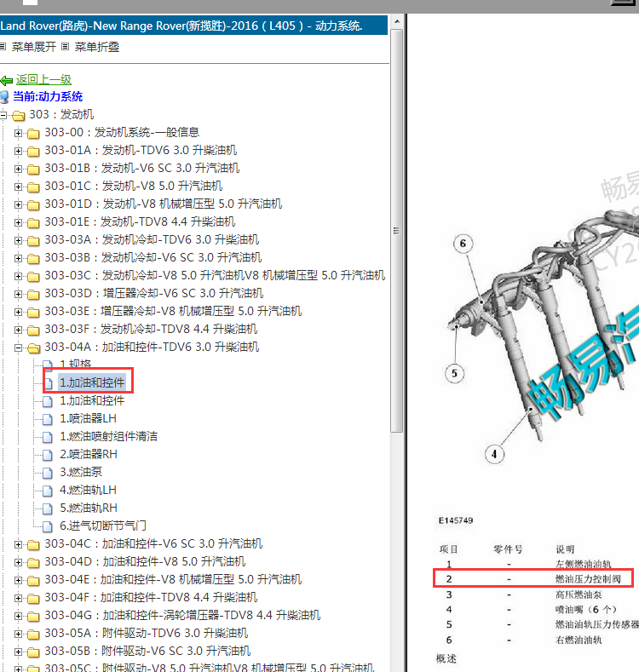The image size is (639, 672).
Task: Expand 303-04C 加油和控件-V6 SC node
Action: click(18, 544)
